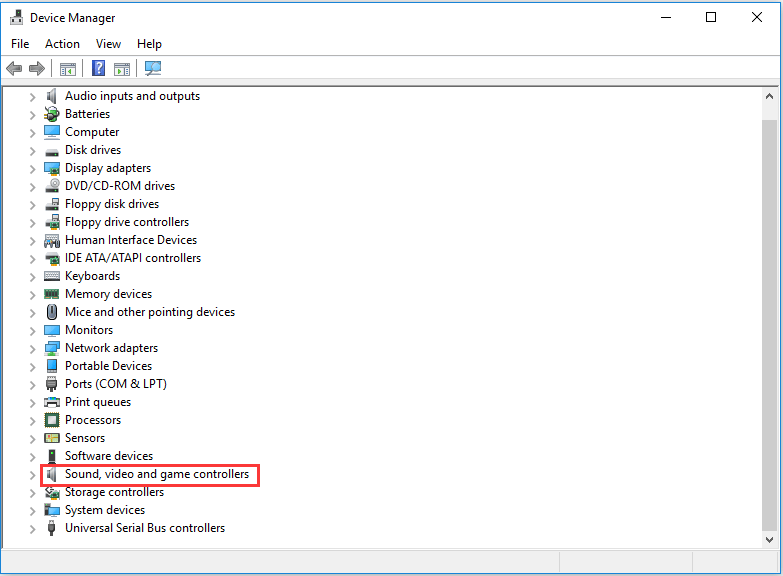Select the Audio inputs and outputs speaker icon
The width and height of the screenshot is (783, 576).
point(51,96)
